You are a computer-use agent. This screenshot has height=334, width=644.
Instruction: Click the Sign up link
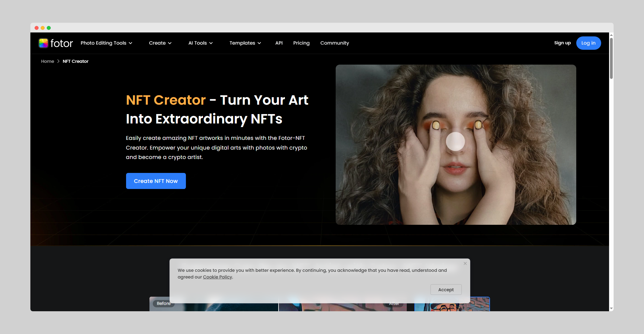(x=562, y=43)
